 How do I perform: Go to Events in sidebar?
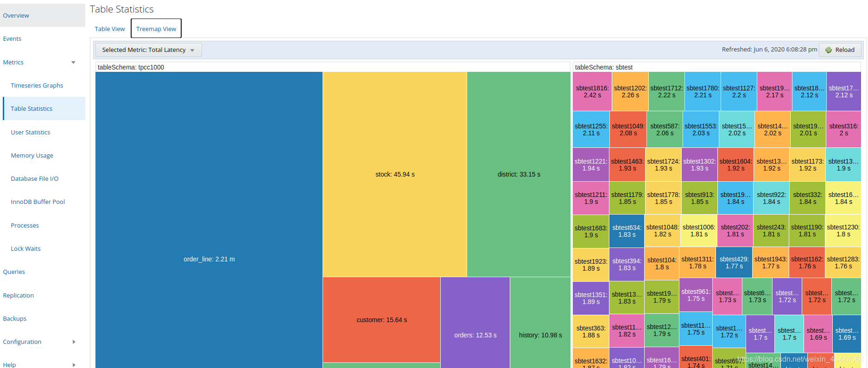pos(12,39)
